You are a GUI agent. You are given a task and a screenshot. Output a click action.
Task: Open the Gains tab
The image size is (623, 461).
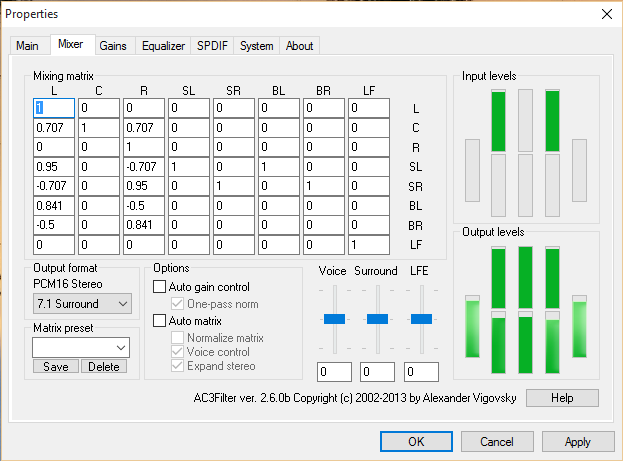point(113,46)
